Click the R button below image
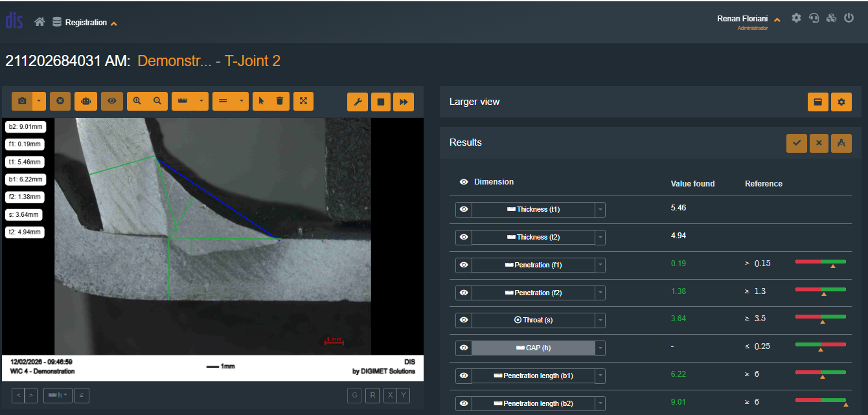 point(373,395)
